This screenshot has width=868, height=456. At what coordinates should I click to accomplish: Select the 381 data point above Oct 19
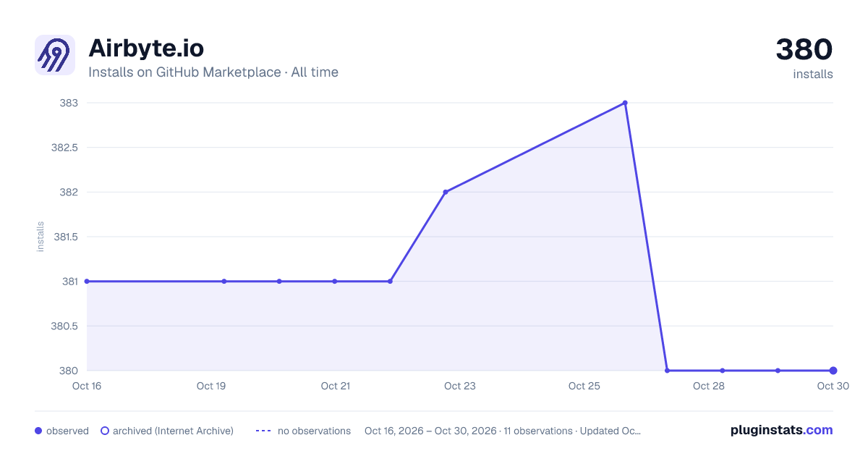tap(224, 281)
